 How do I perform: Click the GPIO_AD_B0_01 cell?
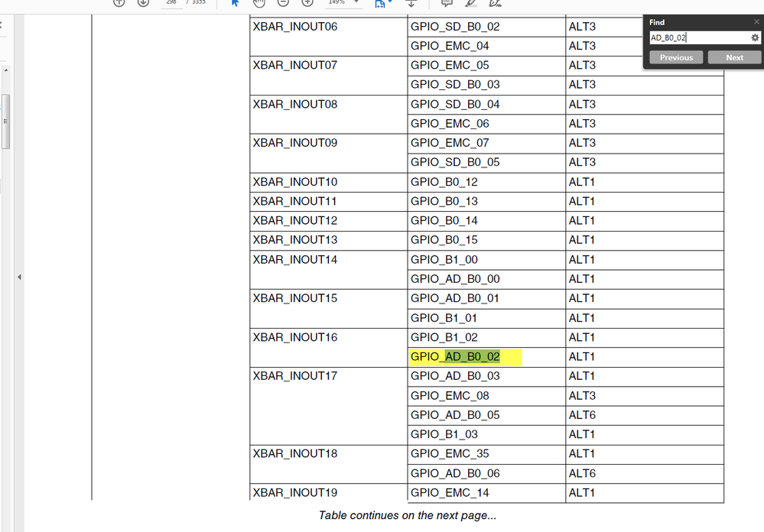486,299
